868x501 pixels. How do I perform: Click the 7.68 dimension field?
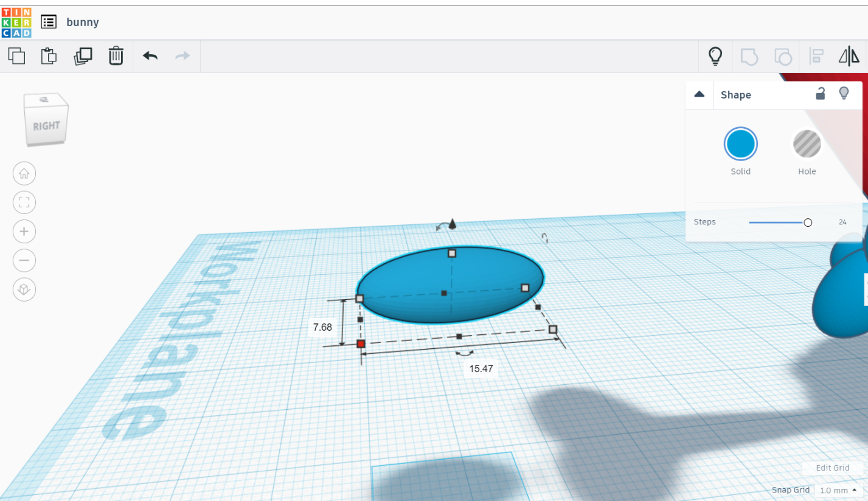[322, 327]
